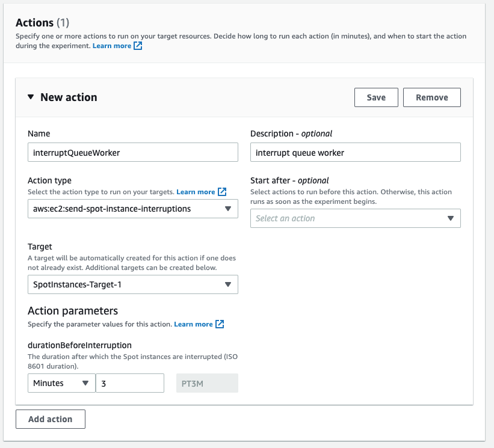Click inside the Name field containing interruptQueueWorker
Screen dimensions: 494x448
click(132, 152)
